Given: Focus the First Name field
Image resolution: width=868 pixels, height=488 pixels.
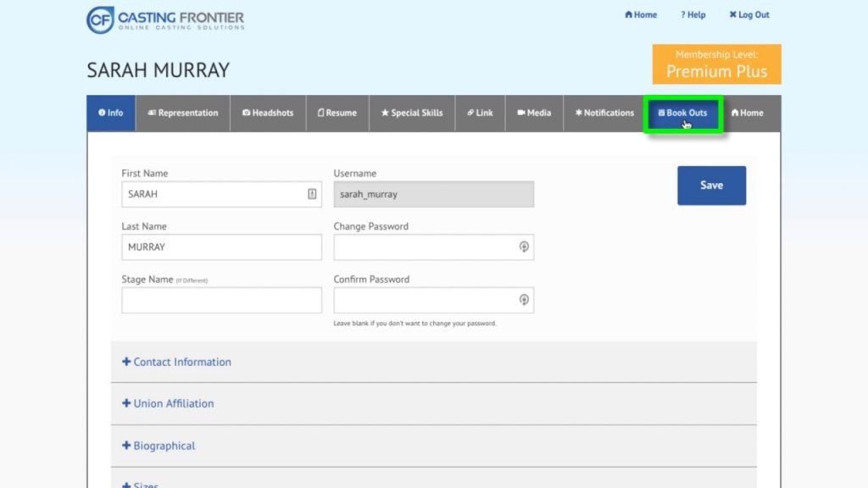Looking at the screenshot, I should 221,194.
